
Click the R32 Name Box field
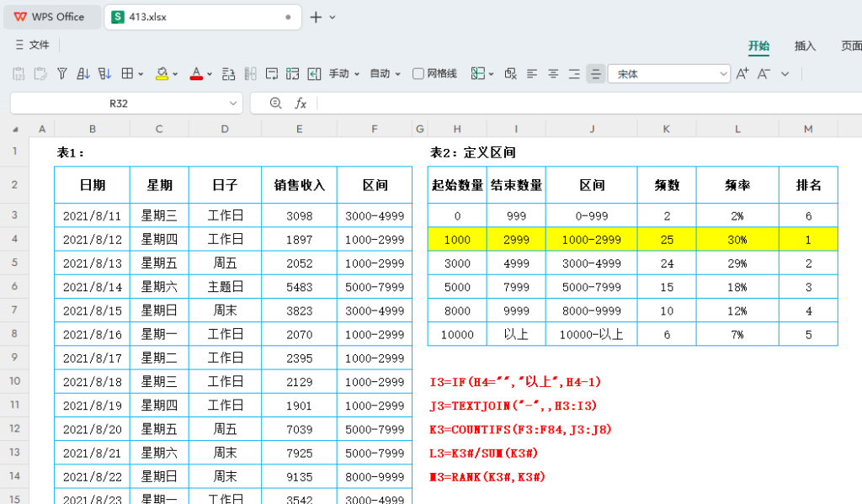118,103
